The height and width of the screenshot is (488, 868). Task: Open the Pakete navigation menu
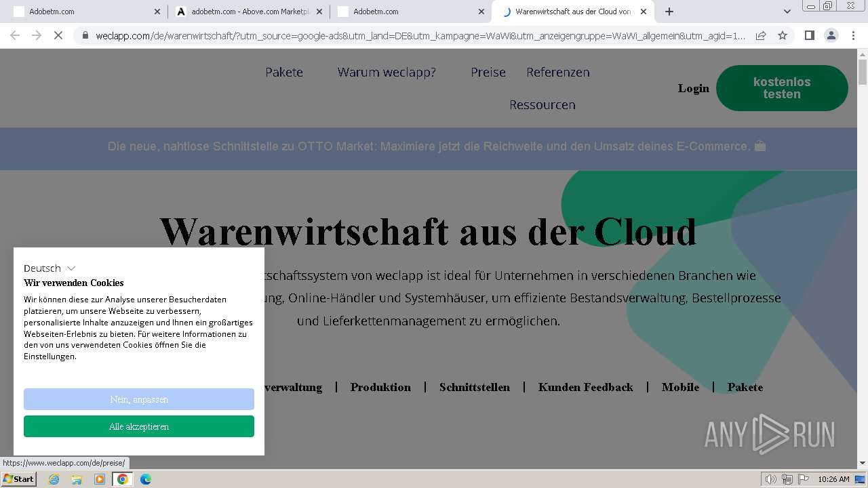[x=284, y=72]
